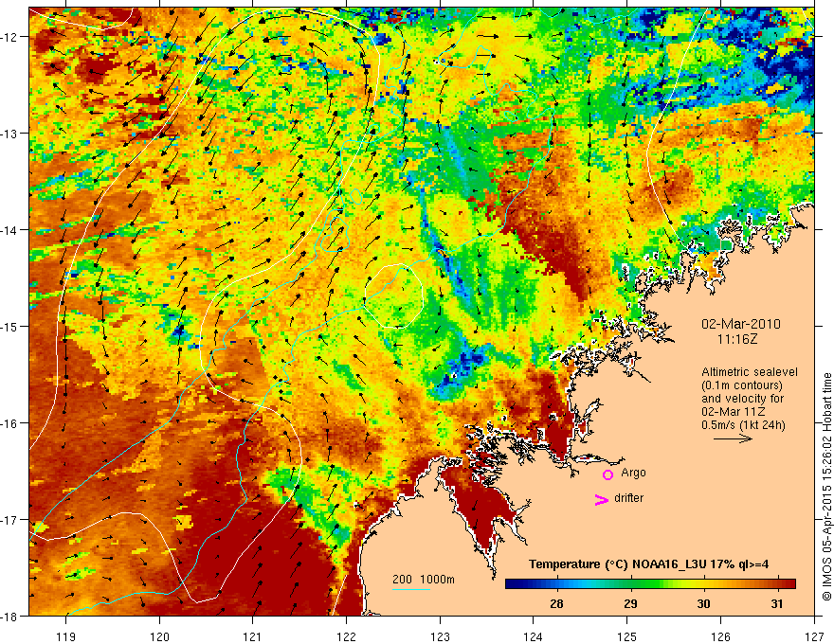Click longitude axis label 123
Viewport: 834px width, 644px height.
[x=440, y=636]
